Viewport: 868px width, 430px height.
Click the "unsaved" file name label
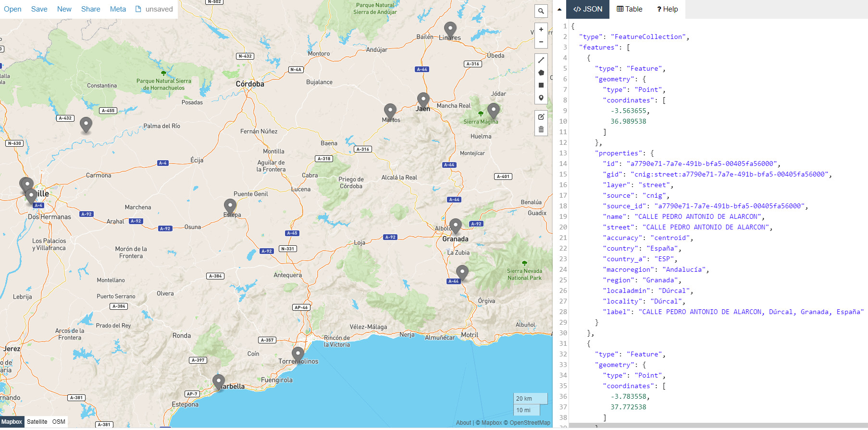tap(159, 9)
